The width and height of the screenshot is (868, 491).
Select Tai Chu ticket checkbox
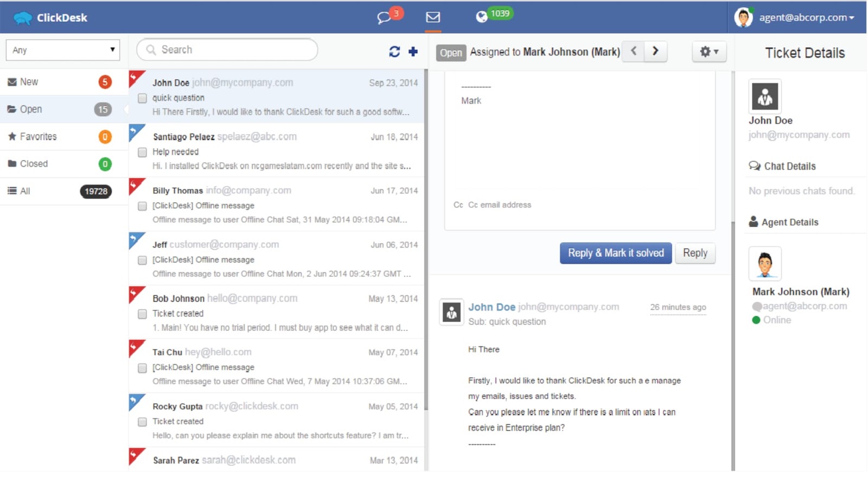[142, 368]
